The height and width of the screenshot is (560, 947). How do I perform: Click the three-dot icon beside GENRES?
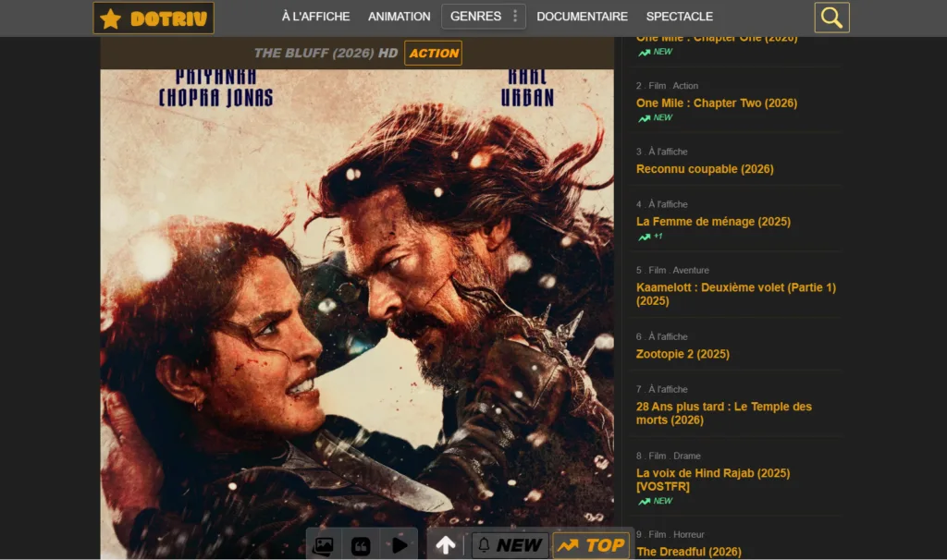pos(515,17)
